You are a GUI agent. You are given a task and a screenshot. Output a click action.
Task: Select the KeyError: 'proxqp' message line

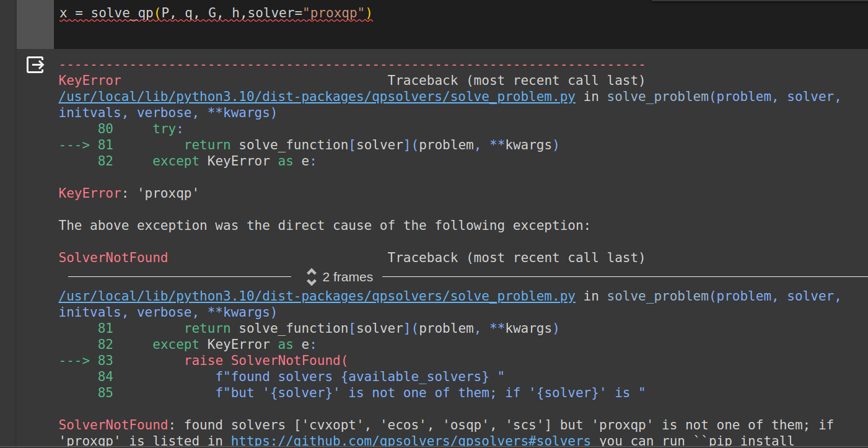tap(128, 193)
